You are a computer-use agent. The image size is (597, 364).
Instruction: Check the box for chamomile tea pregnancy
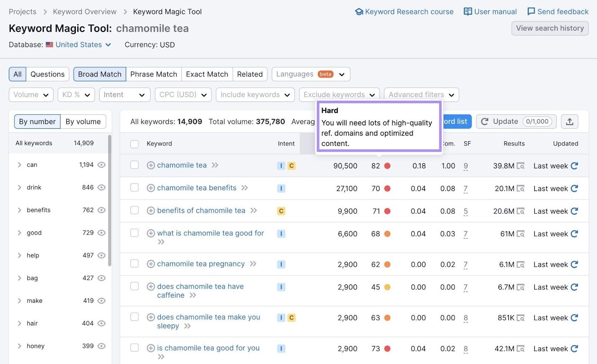134,264
